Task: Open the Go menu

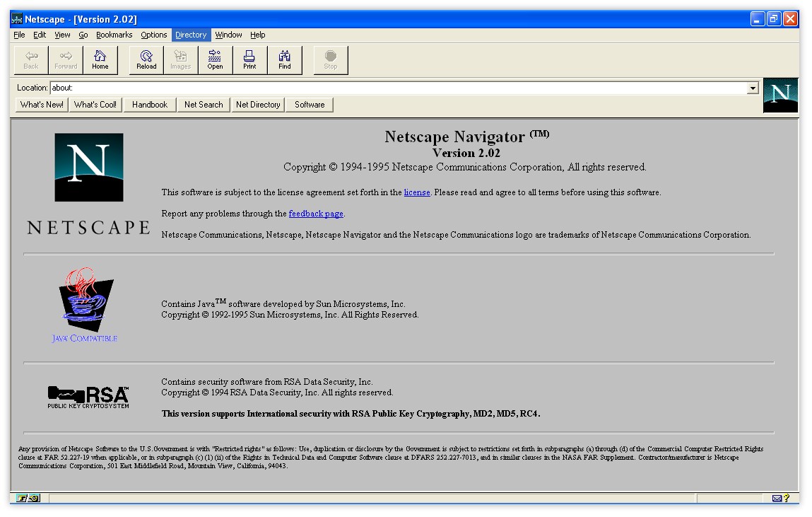Action: pyautogui.click(x=83, y=35)
